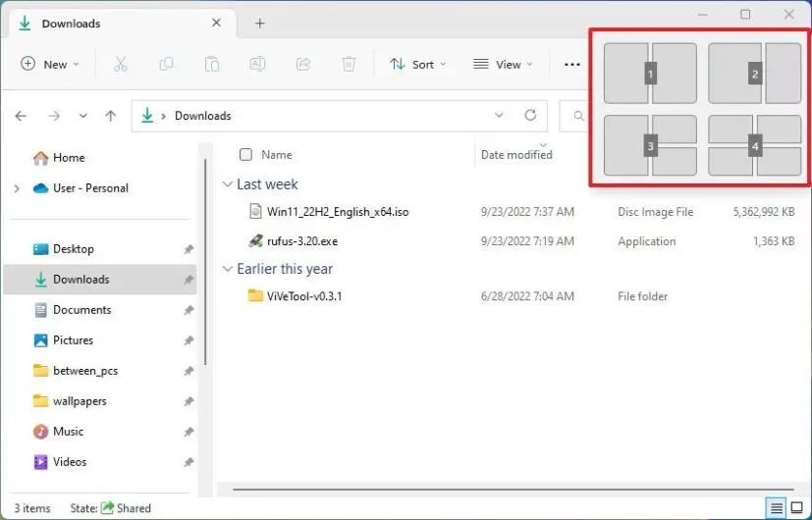Close the Downloads tab

pyautogui.click(x=216, y=23)
